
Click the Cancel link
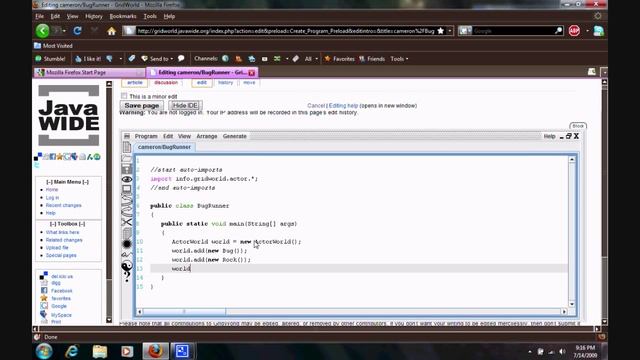point(316,106)
